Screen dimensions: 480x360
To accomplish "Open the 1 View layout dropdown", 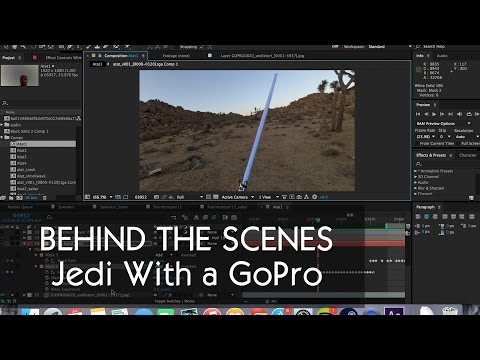I will coord(269,197).
